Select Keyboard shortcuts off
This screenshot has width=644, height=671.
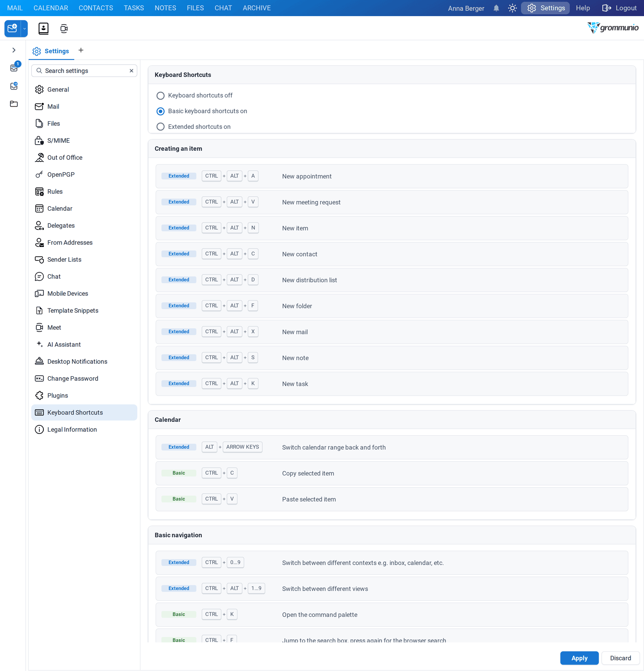[x=161, y=96]
